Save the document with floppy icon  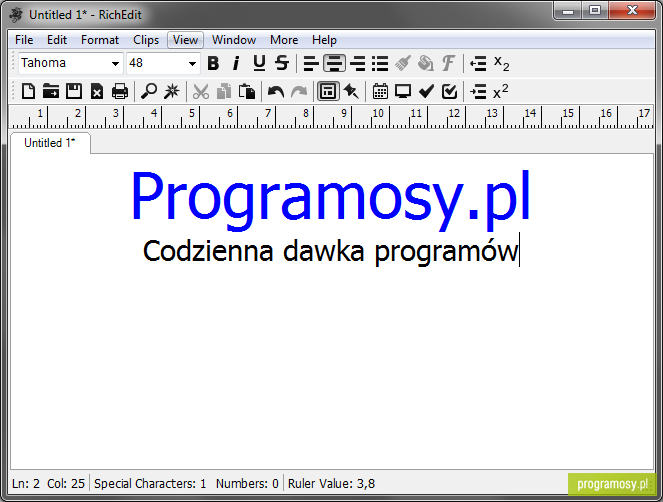tap(74, 91)
